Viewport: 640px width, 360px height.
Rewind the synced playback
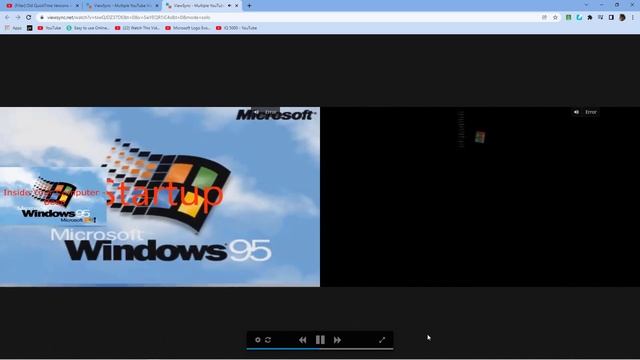click(302, 340)
